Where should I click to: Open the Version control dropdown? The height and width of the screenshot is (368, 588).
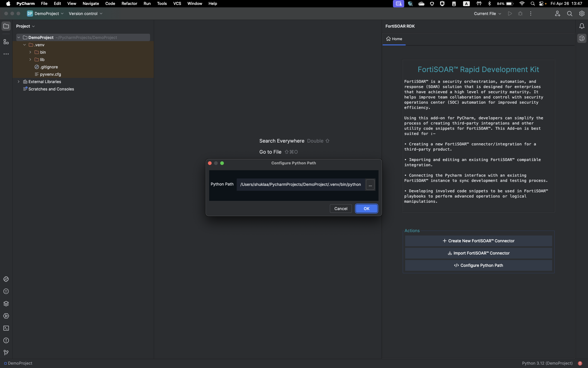click(85, 13)
